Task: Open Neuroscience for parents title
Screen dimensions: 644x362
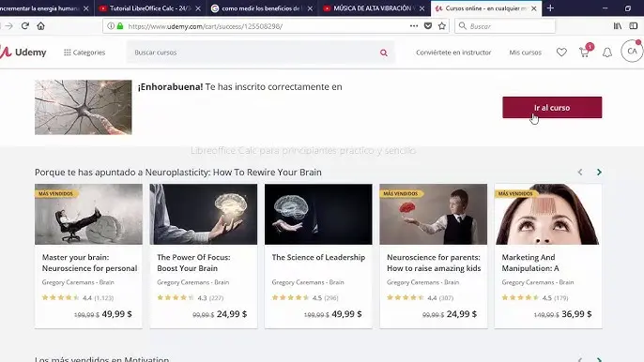Action: coord(434,263)
